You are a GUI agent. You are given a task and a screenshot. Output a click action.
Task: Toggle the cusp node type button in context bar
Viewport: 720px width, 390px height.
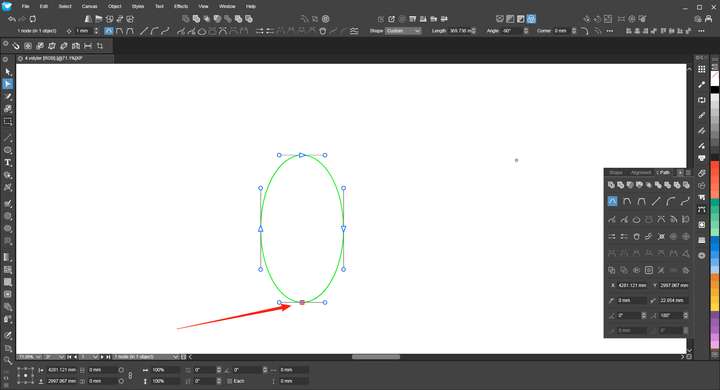[x=108, y=31]
